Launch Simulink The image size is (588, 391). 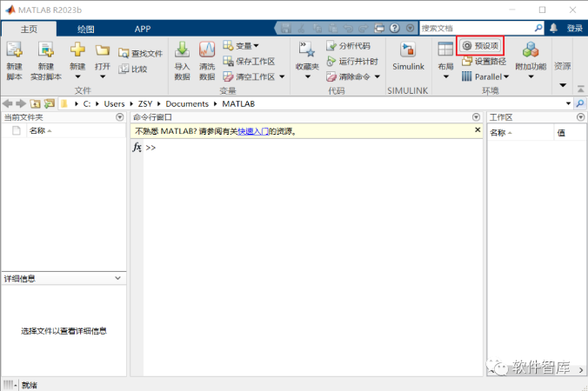[408, 56]
